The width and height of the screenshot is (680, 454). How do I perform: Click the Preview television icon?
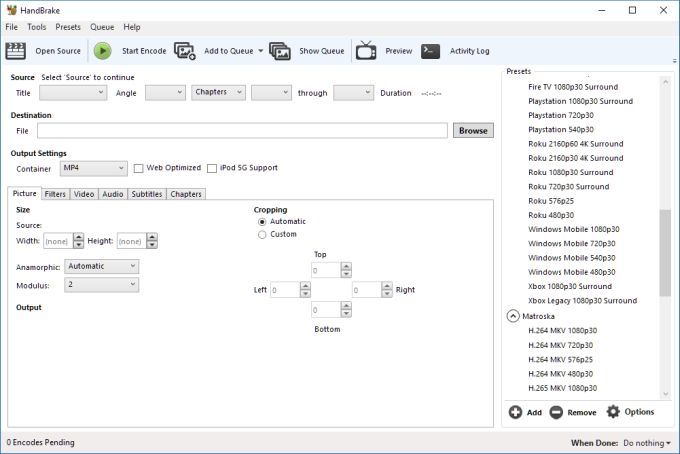pyautogui.click(x=366, y=51)
